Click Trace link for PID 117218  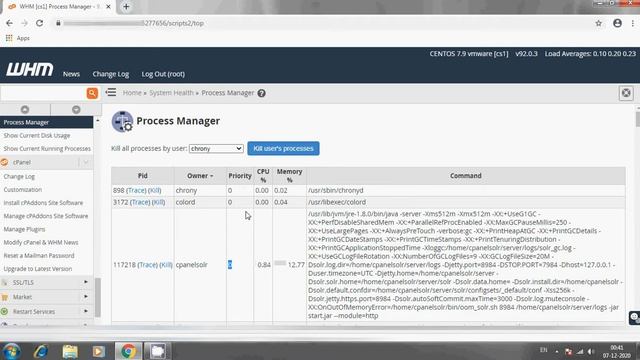tap(148, 265)
